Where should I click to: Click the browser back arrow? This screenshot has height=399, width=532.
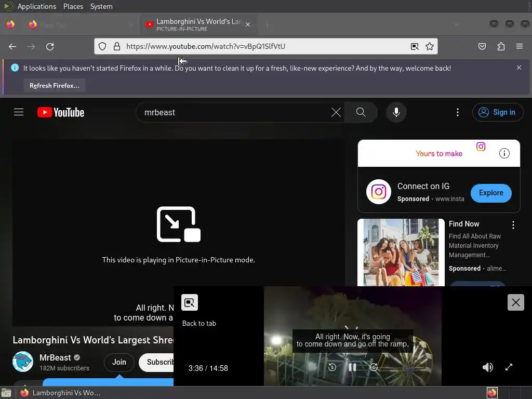pyautogui.click(x=12, y=46)
